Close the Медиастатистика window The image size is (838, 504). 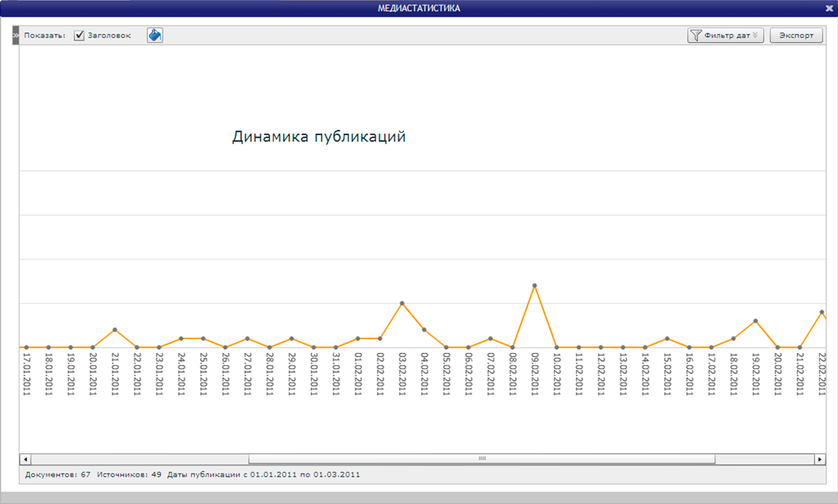click(x=829, y=8)
